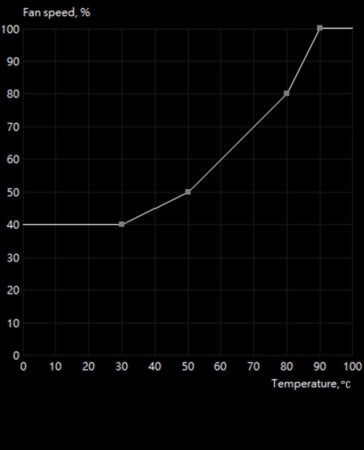Click the 100 label on the temperature axis

[352, 367]
